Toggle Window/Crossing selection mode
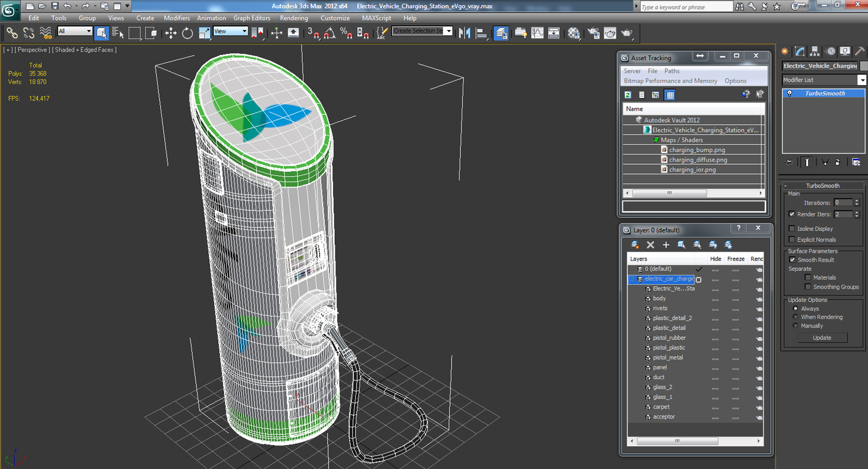Screen dimensions: 868x469 pyautogui.click(x=151, y=33)
